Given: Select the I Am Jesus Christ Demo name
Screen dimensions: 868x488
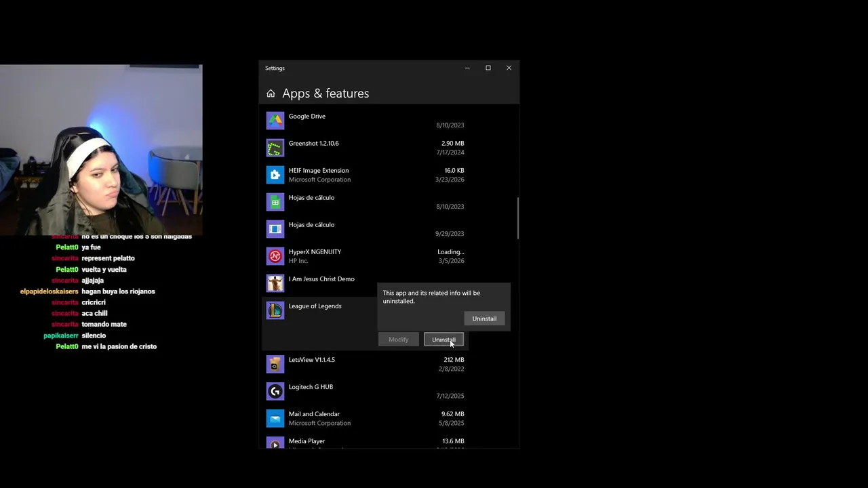Looking at the screenshot, I should (321, 279).
